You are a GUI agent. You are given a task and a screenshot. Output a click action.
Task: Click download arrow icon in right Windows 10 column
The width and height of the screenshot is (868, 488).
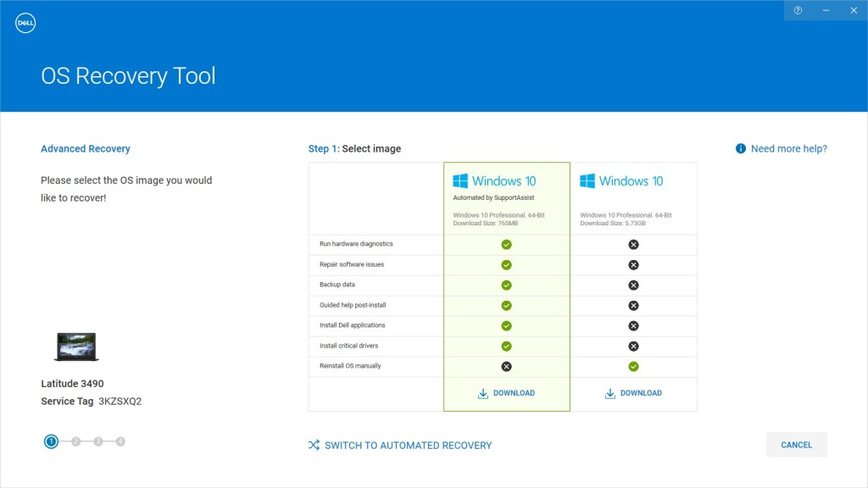610,393
